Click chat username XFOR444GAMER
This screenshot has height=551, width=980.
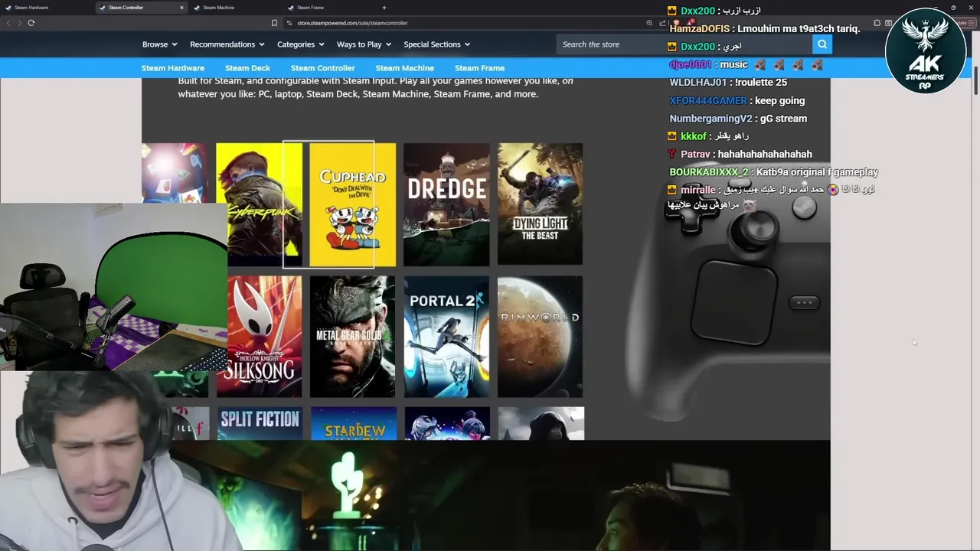pyautogui.click(x=708, y=100)
